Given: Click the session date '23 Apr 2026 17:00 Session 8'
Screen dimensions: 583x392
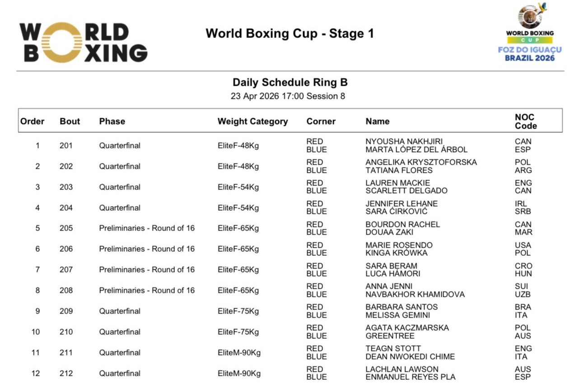Looking at the screenshot, I should (x=288, y=96).
